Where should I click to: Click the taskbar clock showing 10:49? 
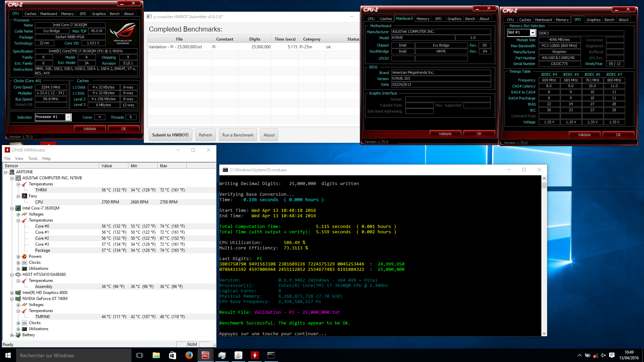(629, 355)
